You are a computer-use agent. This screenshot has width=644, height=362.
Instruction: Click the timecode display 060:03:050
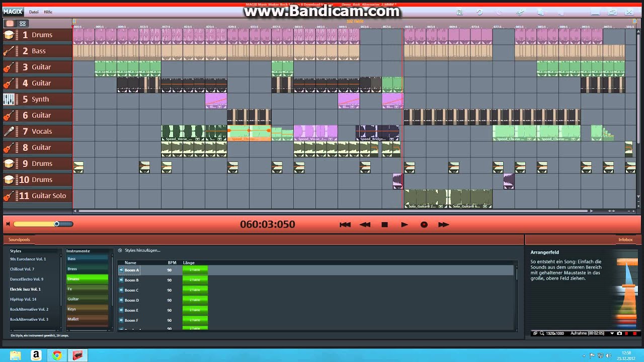click(268, 224)
